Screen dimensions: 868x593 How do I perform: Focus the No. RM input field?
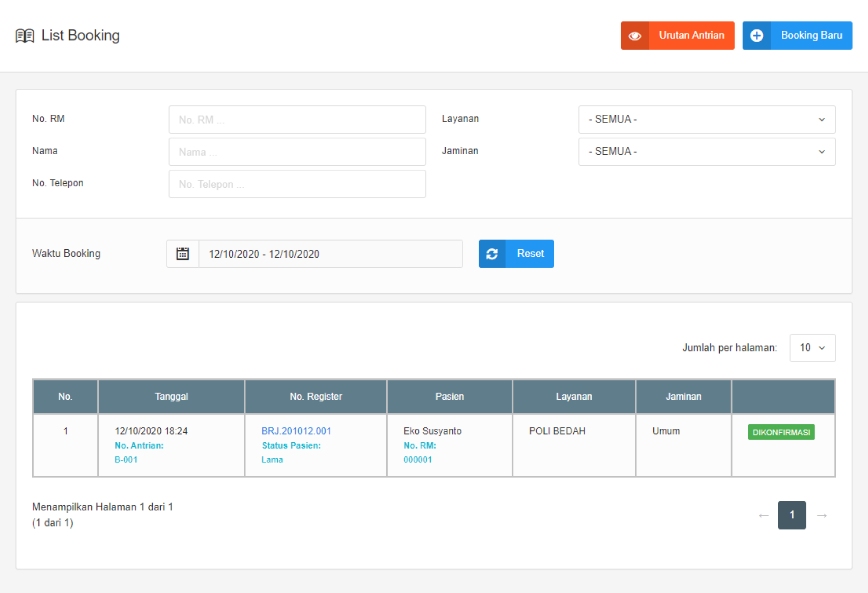point(297,119)
